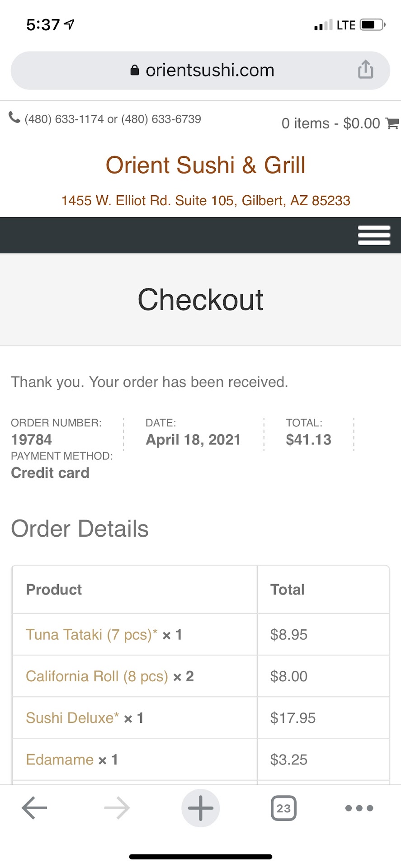Tap the phone handset icon
The image size is (401, 868).
click(14, 118)
